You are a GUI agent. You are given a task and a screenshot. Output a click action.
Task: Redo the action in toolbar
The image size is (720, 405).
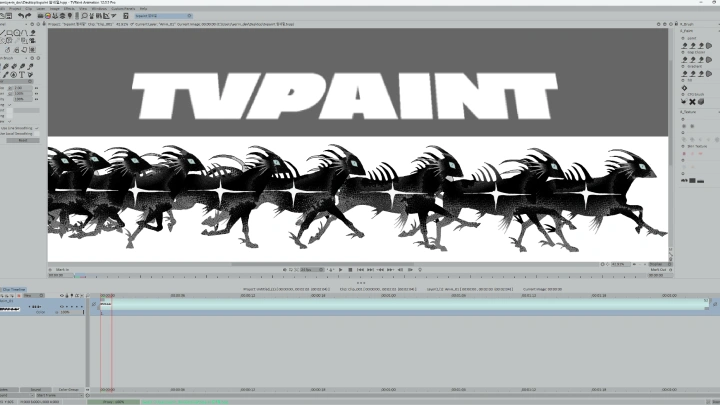[x=28, y=16]
